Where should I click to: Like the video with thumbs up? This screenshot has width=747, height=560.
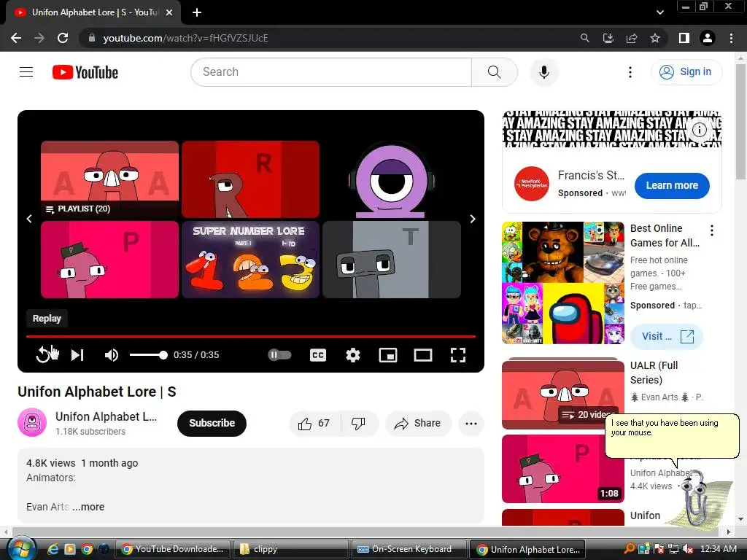click(x=314, y=424)
